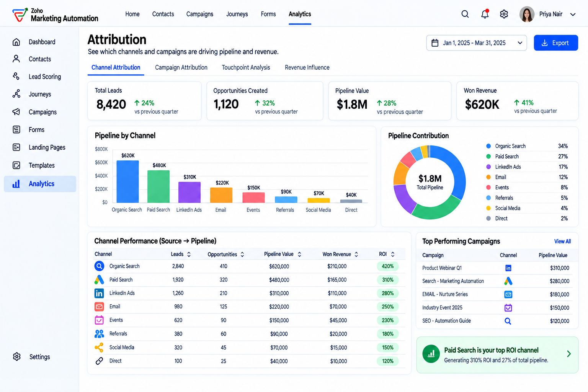The image size is (588, 392).
Task: Click the SEO - Automation Guide campaign row
Action: [497, 321]
